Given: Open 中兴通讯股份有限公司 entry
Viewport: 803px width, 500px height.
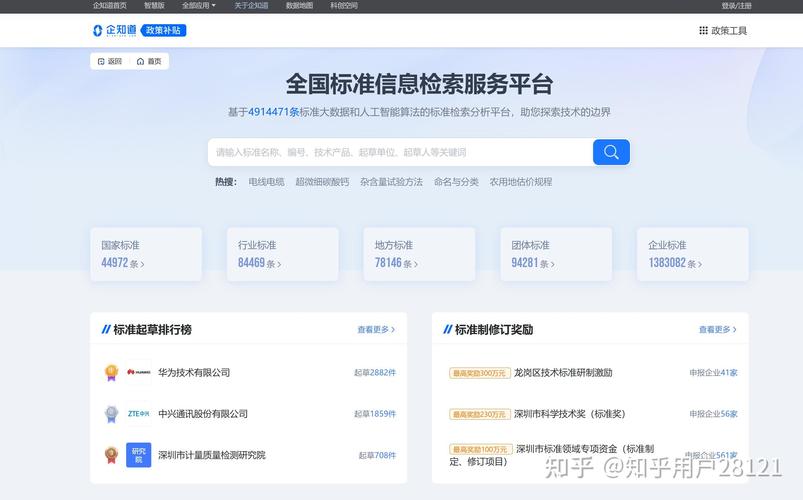Looking at the screenshot, I should click(x=203, y=414).
